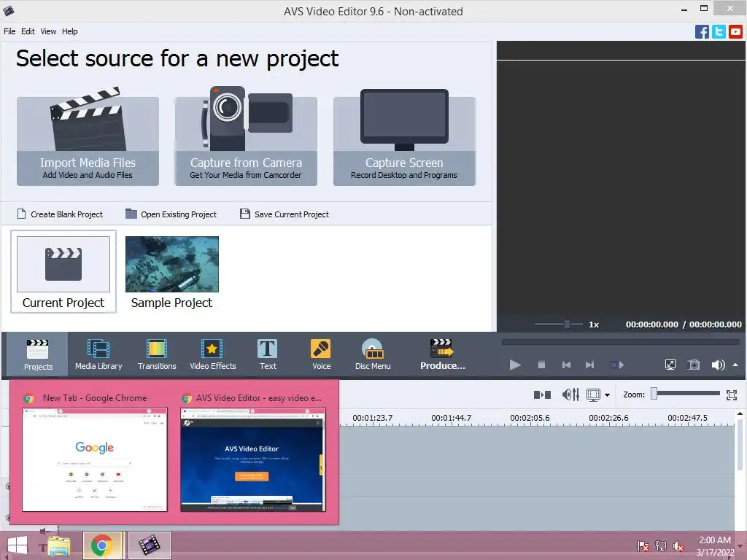Open the File menu
Viewport: 747px width, 560px height.
[x=9, y=31]
